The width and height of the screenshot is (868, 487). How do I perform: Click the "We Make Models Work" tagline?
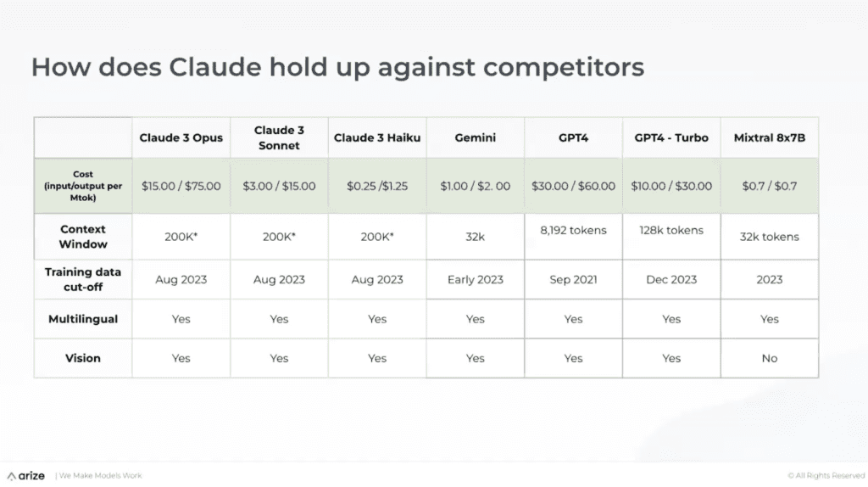(x=88, y=476)
